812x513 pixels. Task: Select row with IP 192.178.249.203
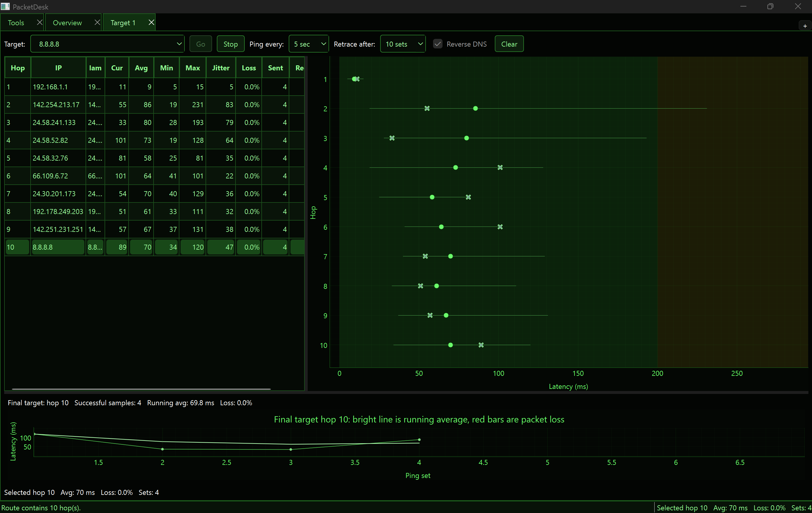point(154,212)
